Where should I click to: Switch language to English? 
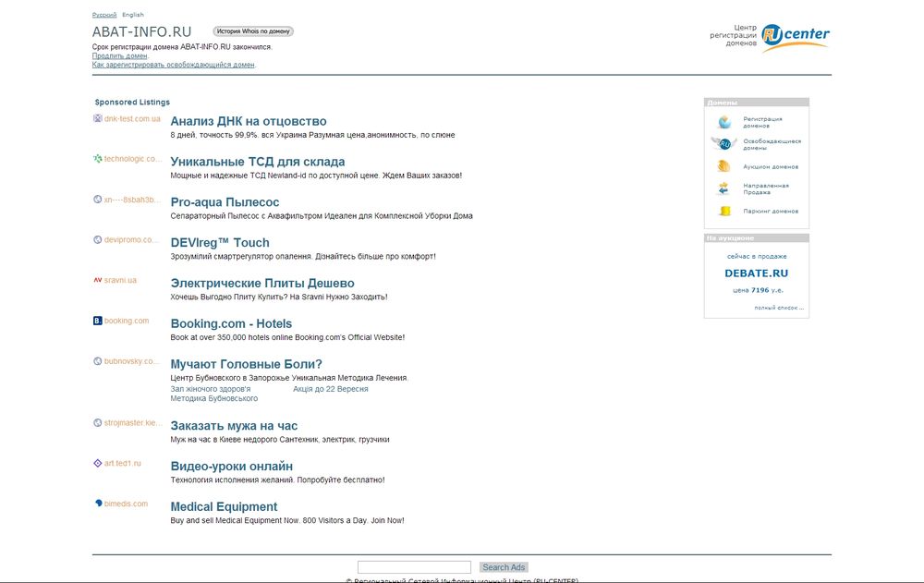point(132,15)
